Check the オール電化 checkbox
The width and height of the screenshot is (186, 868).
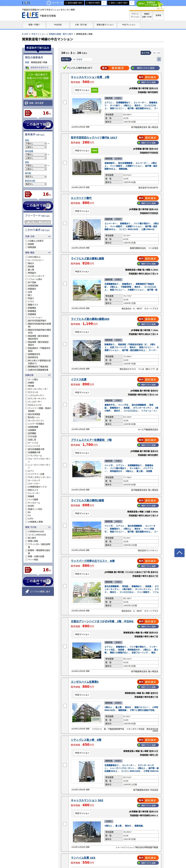click(x=26, y=380)
